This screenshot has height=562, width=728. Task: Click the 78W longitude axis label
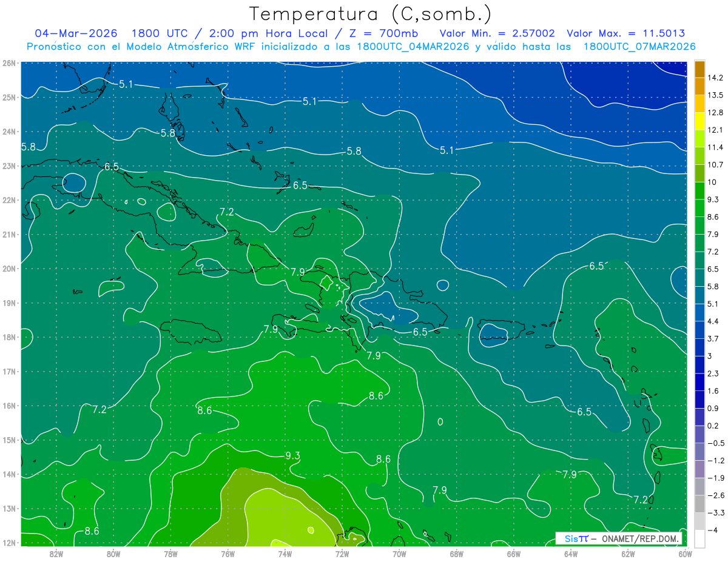170,553
